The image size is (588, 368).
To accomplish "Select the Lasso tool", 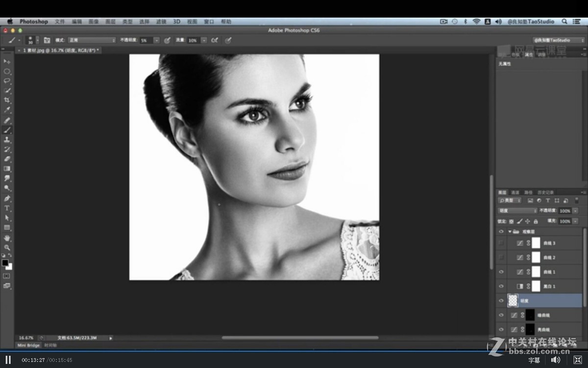I will tap(7, 81).
